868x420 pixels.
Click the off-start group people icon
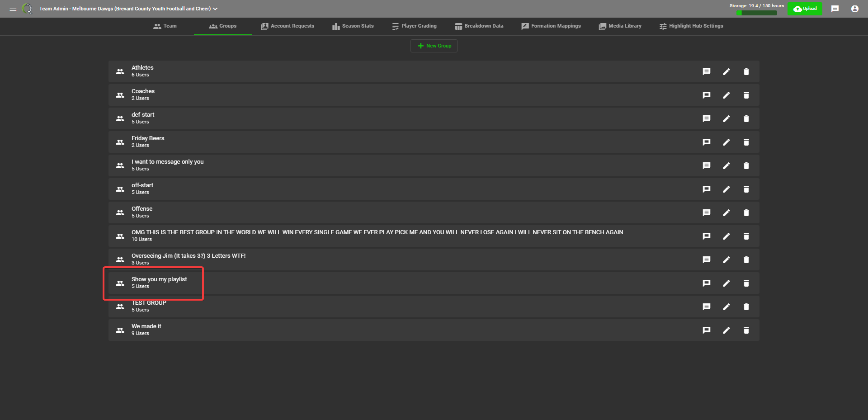tap(120, 189)
